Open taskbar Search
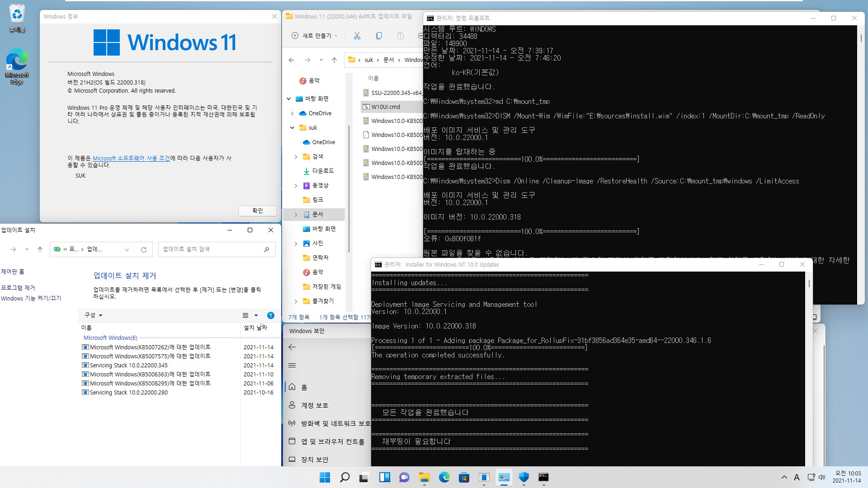Image resolution: width=868 pixels, height=488 pixels. click(x=344, y=477)
